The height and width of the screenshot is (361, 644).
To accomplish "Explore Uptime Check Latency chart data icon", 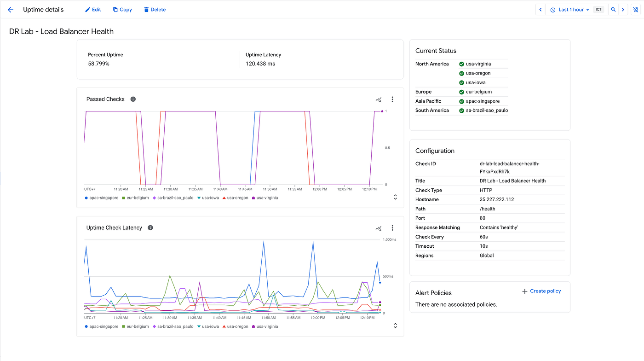I will (379, 228).
